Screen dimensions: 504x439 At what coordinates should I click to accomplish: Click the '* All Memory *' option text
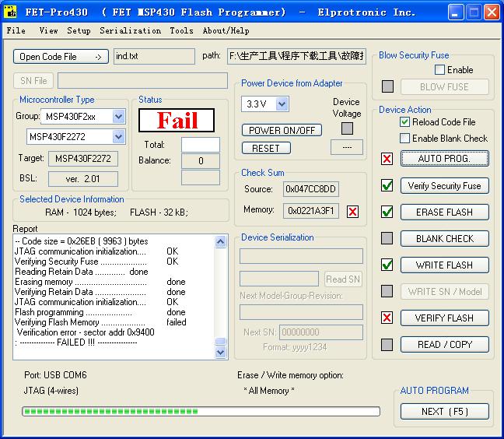tap(268, 391)
